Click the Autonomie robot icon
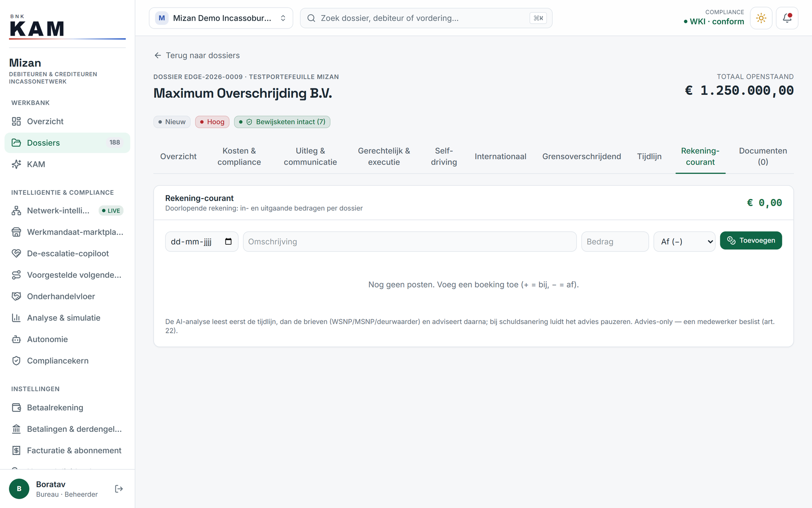This screenshot has width=812, height=508. (x=16, y=340)
